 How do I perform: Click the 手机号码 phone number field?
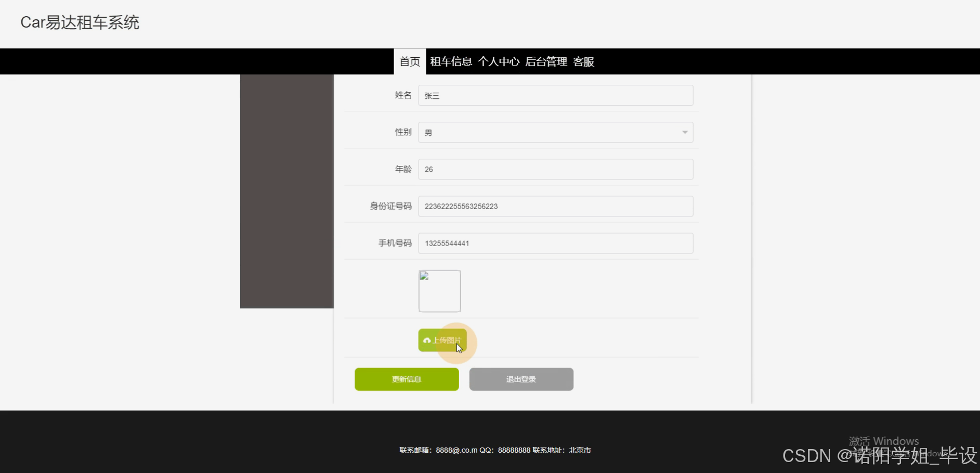[555, 243]
